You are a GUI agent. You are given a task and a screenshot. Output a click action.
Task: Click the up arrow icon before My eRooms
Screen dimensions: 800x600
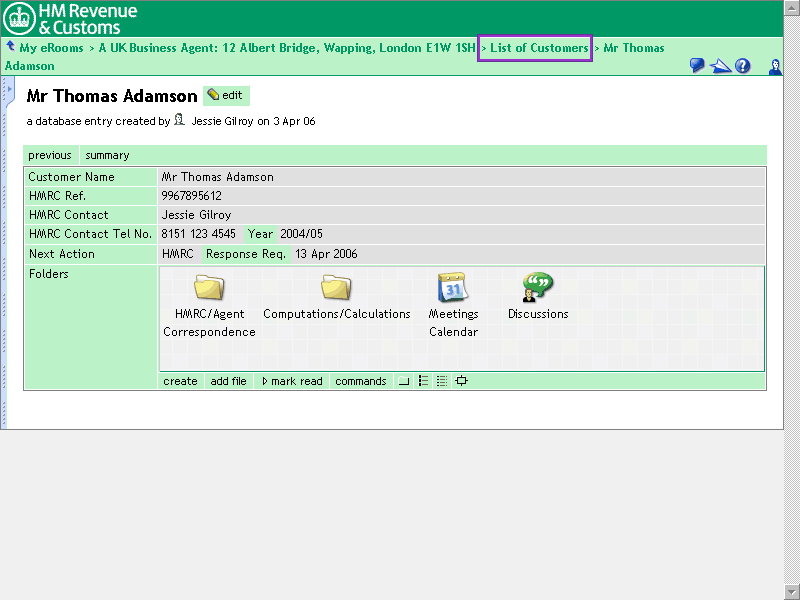(10, 47)
